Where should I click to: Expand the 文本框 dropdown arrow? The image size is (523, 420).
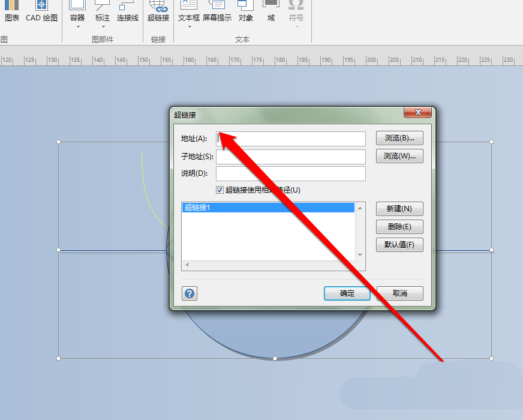tap(188, 25)
